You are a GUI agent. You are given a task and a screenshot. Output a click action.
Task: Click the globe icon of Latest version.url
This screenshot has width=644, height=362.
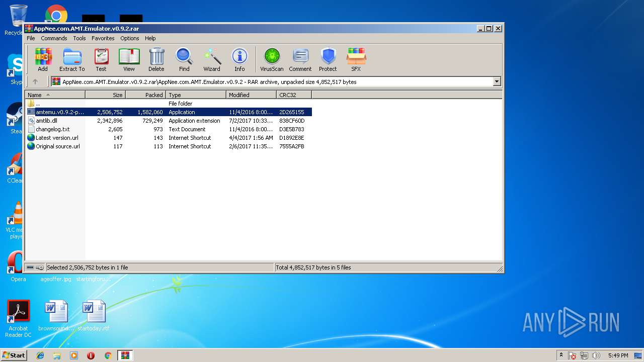[x=31, y=138]
